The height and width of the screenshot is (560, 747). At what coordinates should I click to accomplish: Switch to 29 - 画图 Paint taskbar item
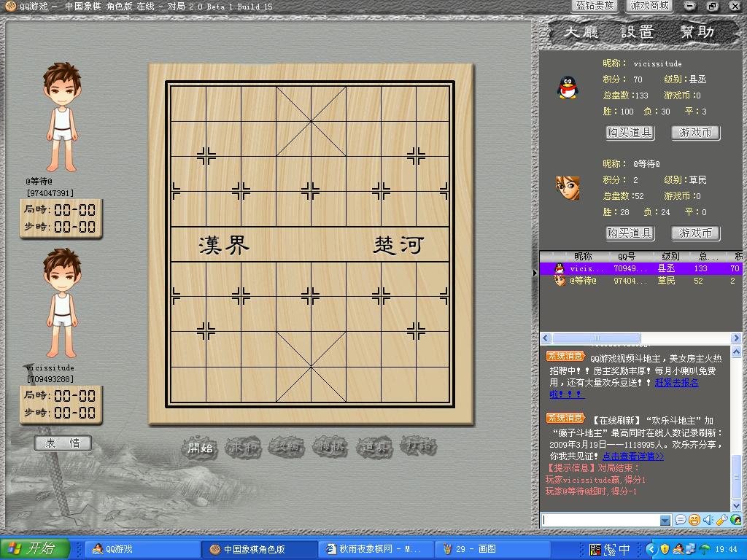pos(492,549)
